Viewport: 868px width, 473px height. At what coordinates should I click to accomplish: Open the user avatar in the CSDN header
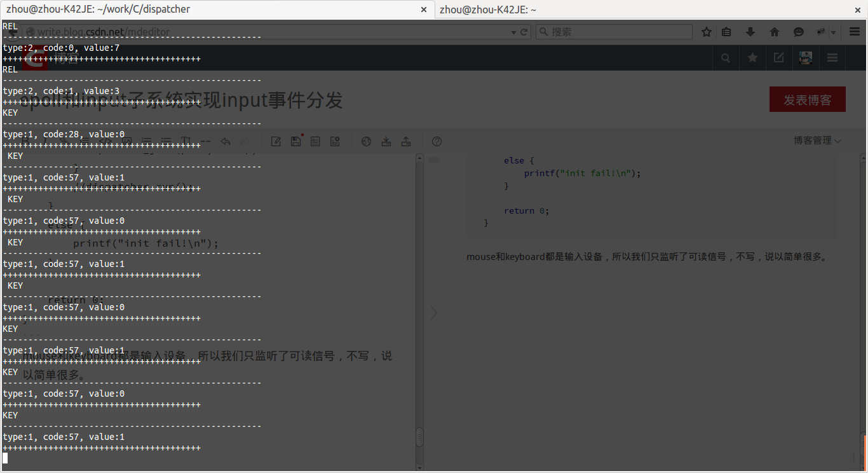click(x=806, y=58)
